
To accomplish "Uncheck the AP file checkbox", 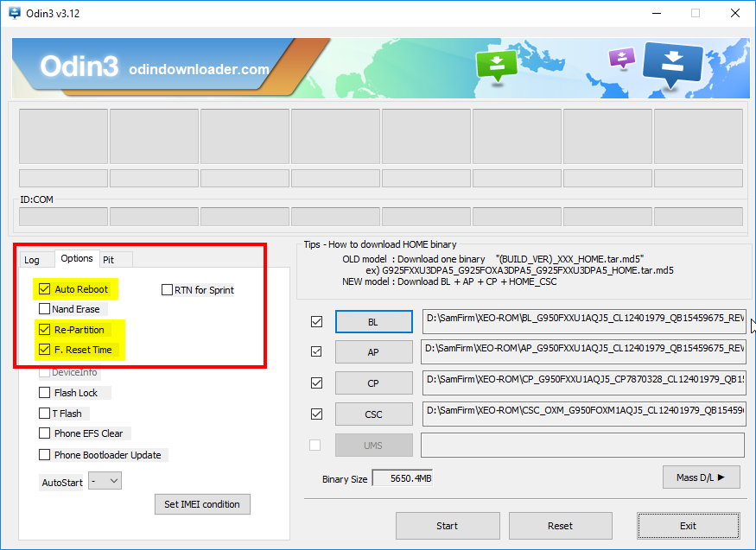I will [317, 351].
